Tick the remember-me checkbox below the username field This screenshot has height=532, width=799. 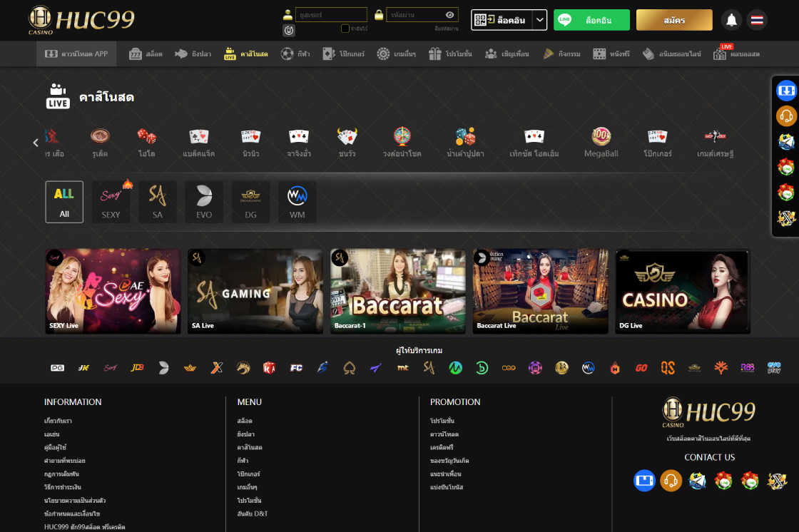coord(345,29)
